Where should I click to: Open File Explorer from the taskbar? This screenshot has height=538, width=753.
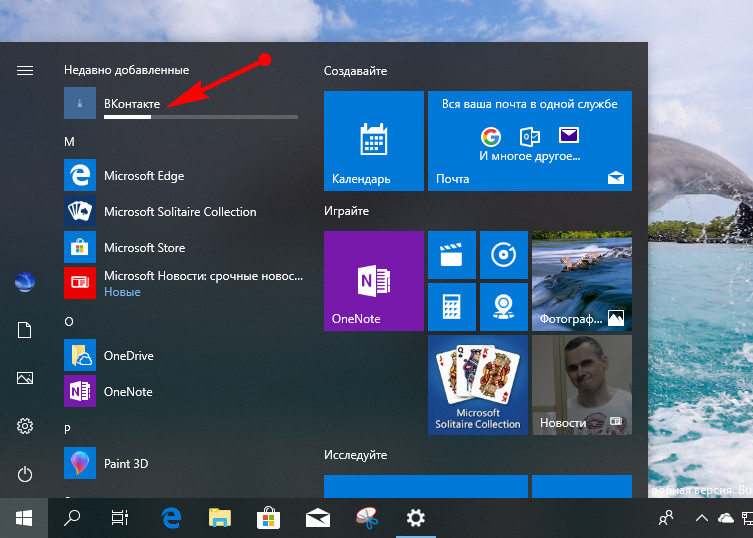pyautogui.click(x=220, y=518)
